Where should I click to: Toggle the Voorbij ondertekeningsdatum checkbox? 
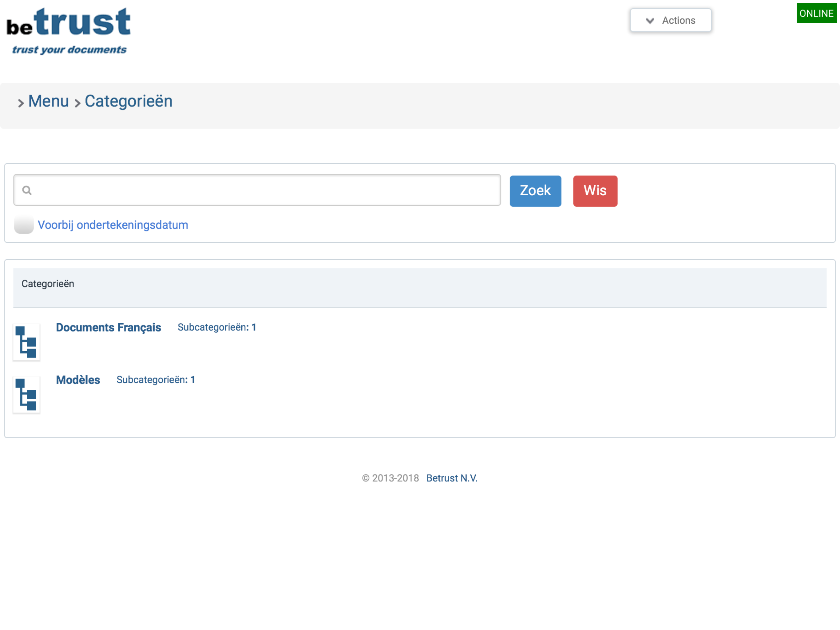(x=24, y=225)
